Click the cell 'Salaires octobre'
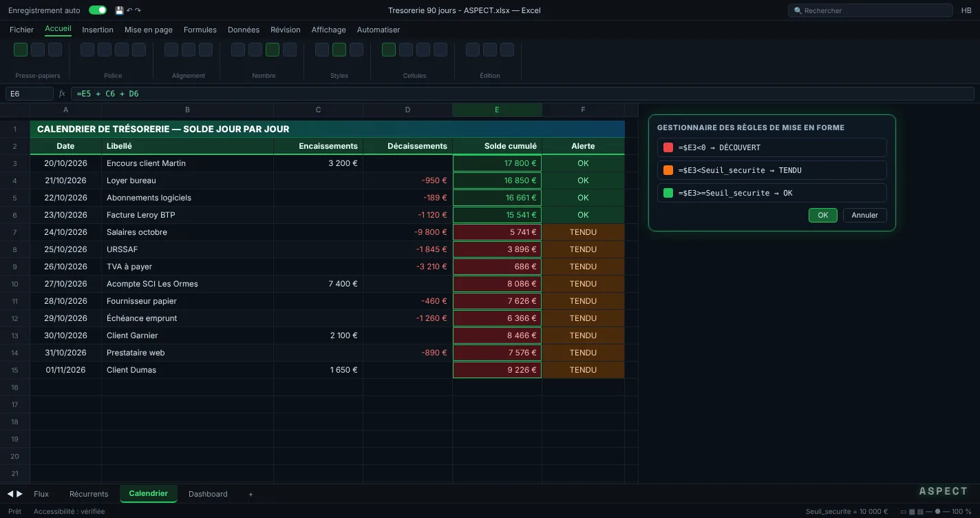Viewport: 980px width, 518px height. coord(187,232)
